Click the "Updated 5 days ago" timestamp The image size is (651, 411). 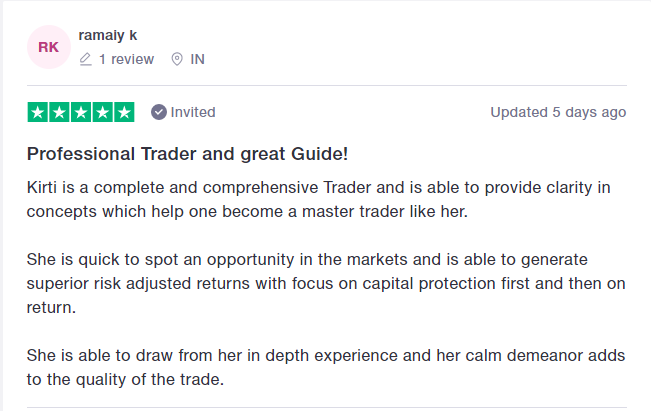click(558, 112)
